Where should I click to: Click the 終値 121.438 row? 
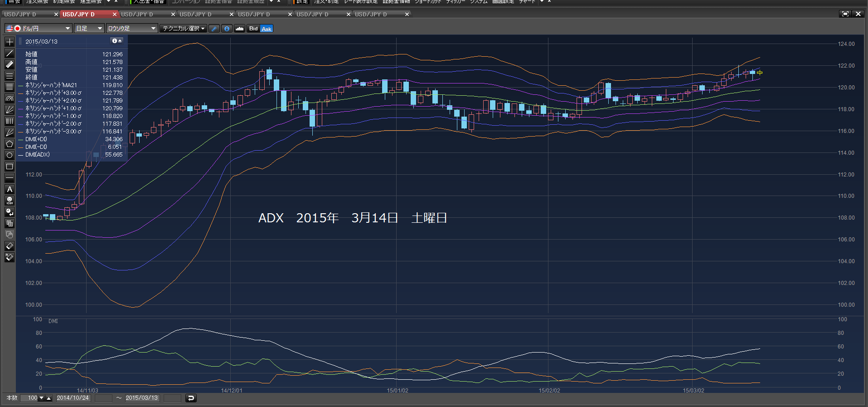coord(74,77)
